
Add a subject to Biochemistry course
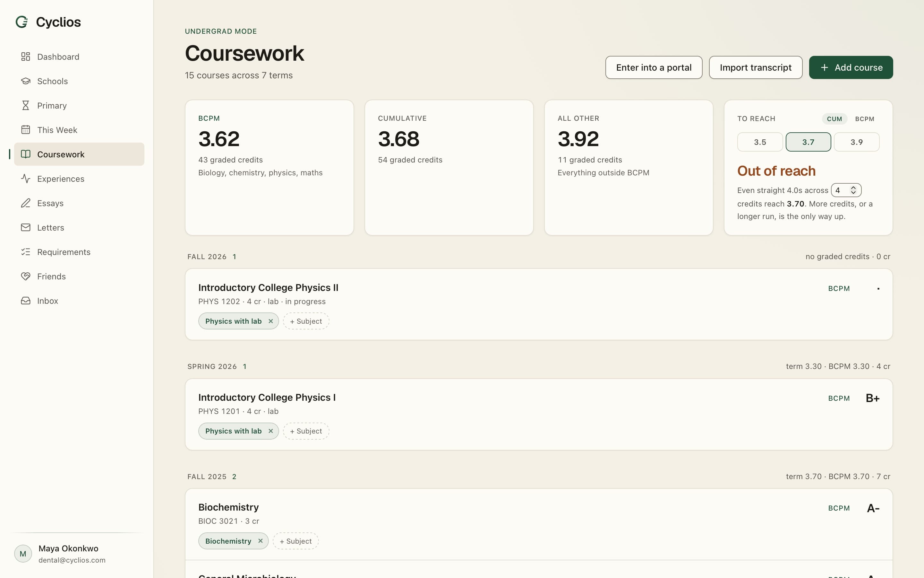tap(295, 541)
